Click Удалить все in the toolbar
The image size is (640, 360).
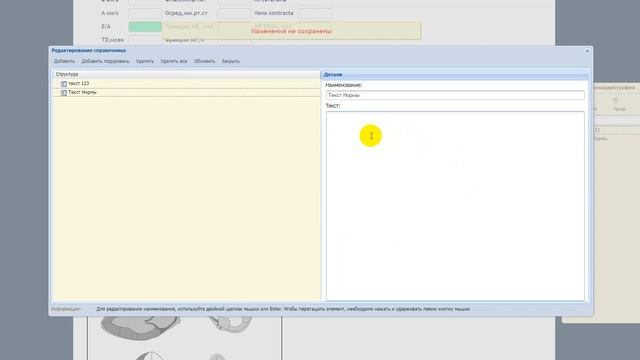[x=174, y=61]
